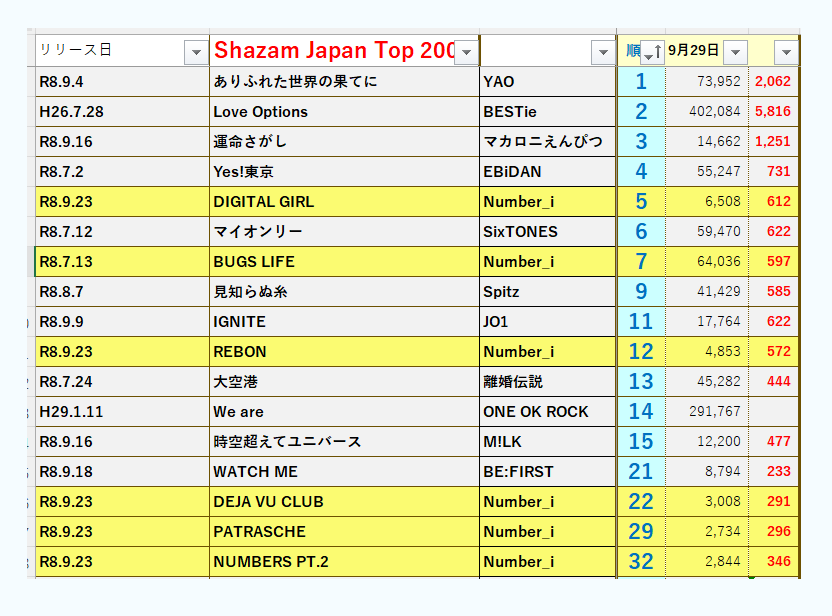Select the DIGITAL GIRL title cell
This screenshot has height=616, width=832.
(344, 202)
